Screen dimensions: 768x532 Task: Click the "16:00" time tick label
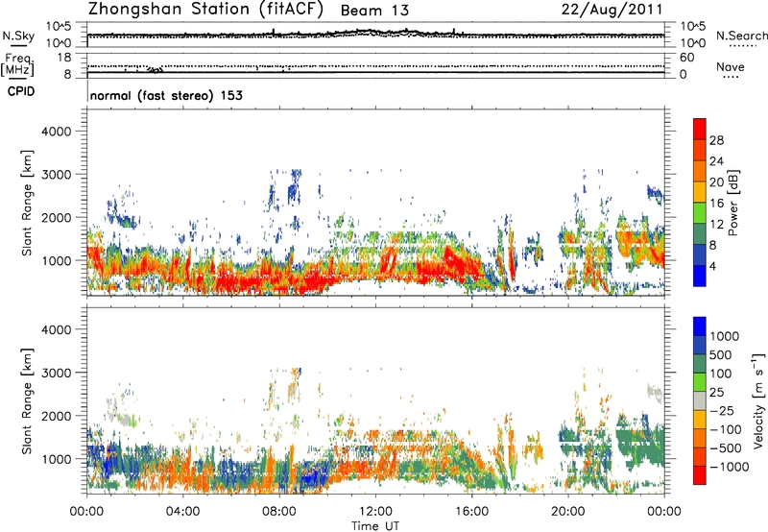click(x=471, y=512)
